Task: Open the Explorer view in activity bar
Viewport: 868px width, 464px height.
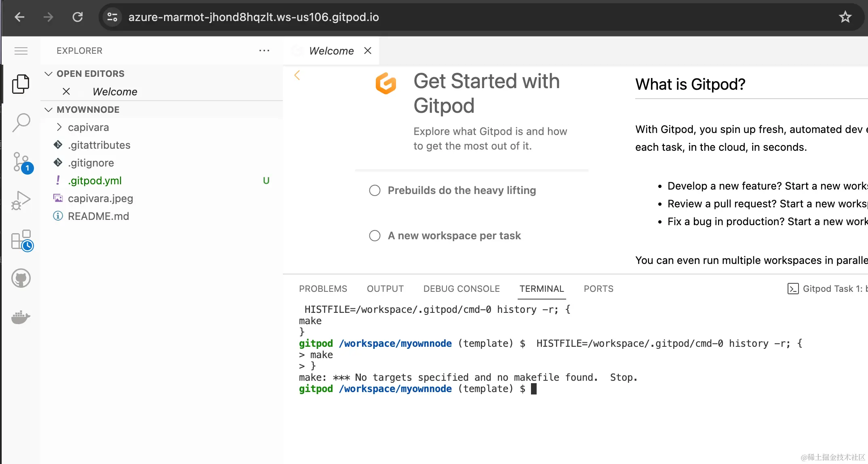Action: (x=21, y=84)
